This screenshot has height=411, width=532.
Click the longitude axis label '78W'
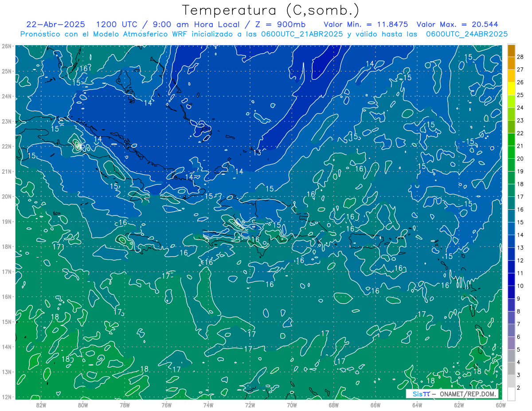[125, 405]
